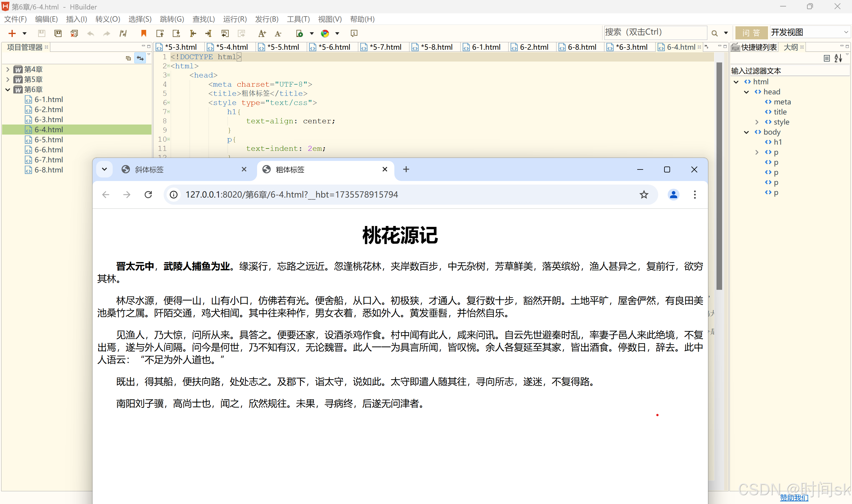Reload the browser page
Image resolution: width=852 pixels, height=504 pixels.
point(148,195)
